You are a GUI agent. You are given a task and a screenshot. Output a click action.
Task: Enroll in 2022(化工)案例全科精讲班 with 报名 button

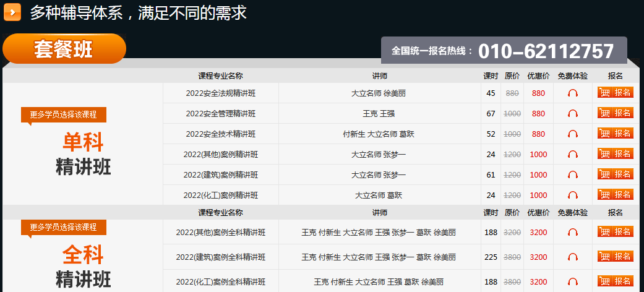pyautogui.click(x=616, y=281)
